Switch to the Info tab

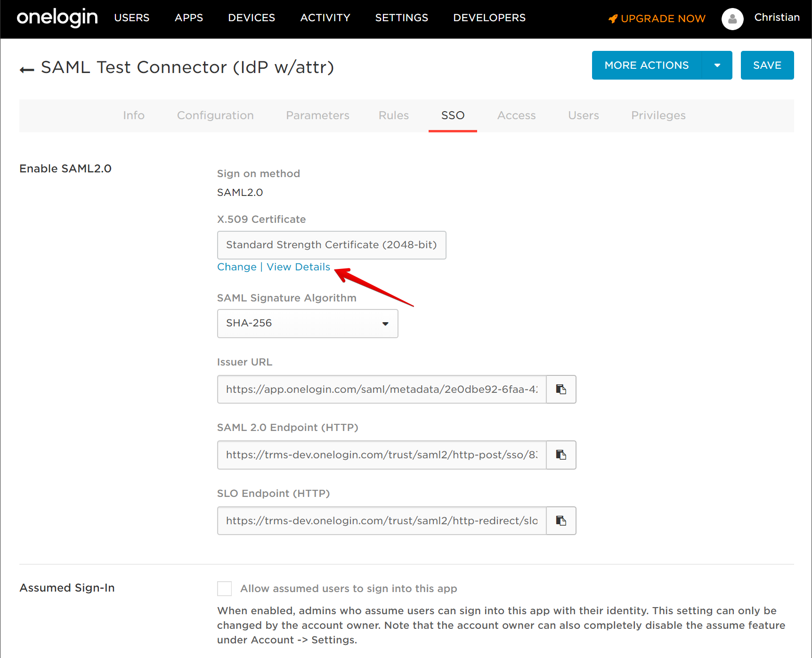coord(134,115)
